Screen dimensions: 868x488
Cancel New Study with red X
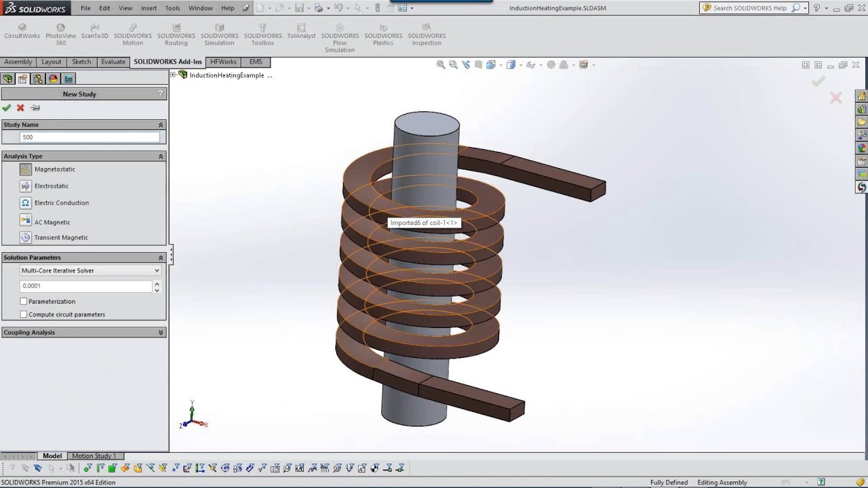click(20, 108)
